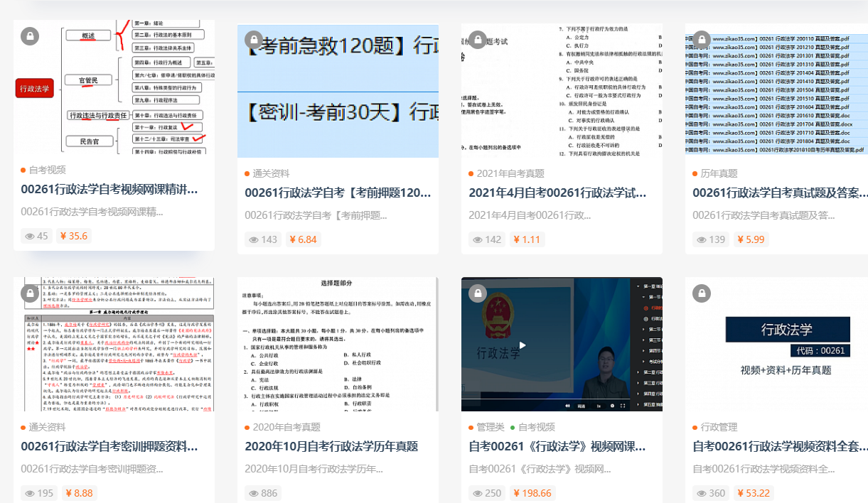
Task: Open the 考前急救120题 blue thumbnail
Action: click(x=338, y=91)
